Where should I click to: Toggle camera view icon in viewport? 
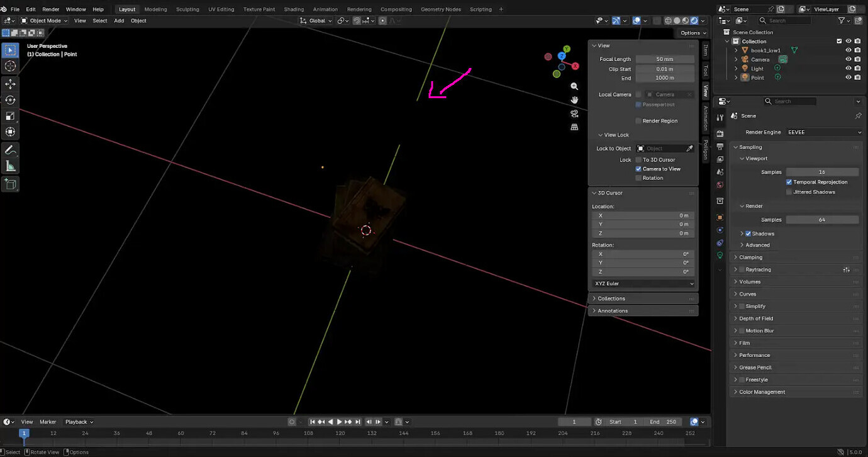point(574,114)
